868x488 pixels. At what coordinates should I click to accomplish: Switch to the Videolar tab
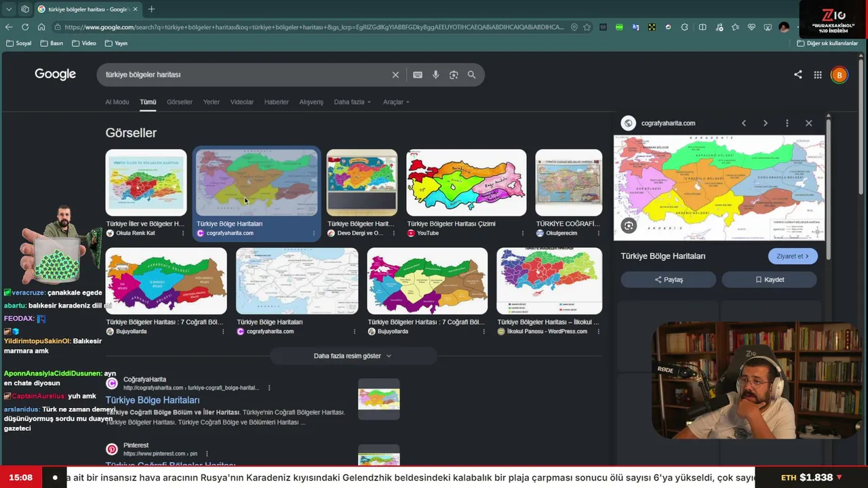click(x=242, y=102)
